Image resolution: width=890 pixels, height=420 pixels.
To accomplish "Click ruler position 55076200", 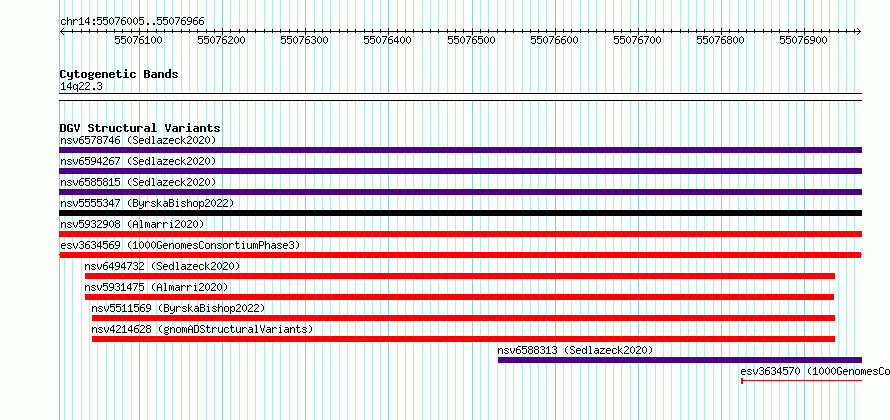I will [x=222, y=40].
